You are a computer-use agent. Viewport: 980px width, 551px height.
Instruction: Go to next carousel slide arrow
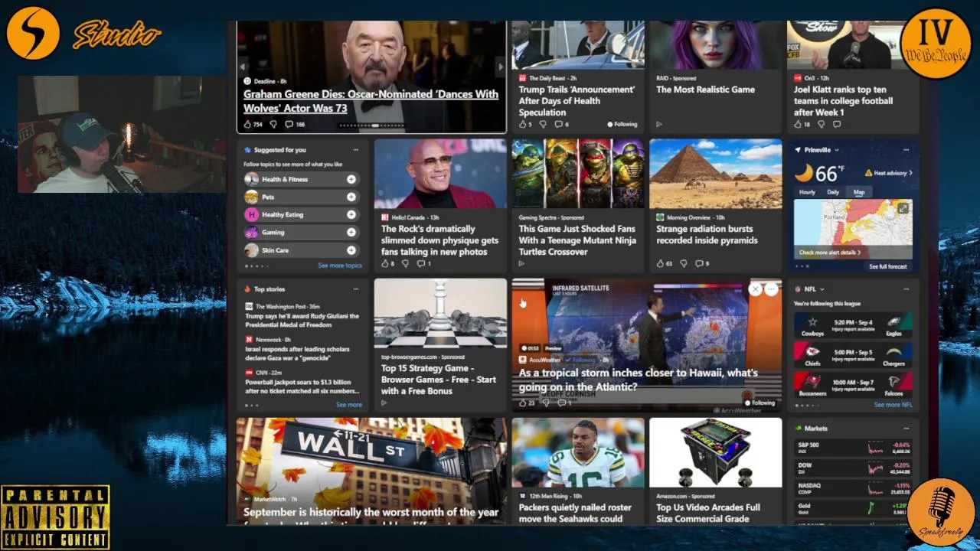coord(501,67)
